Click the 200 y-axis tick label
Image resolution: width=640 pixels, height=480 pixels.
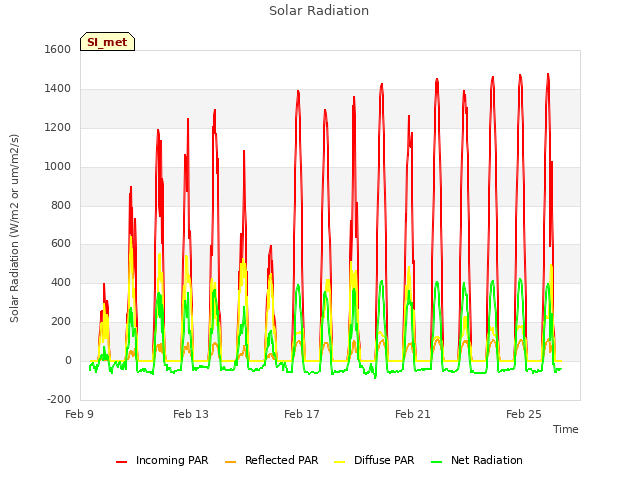click(x=61, y=322)
